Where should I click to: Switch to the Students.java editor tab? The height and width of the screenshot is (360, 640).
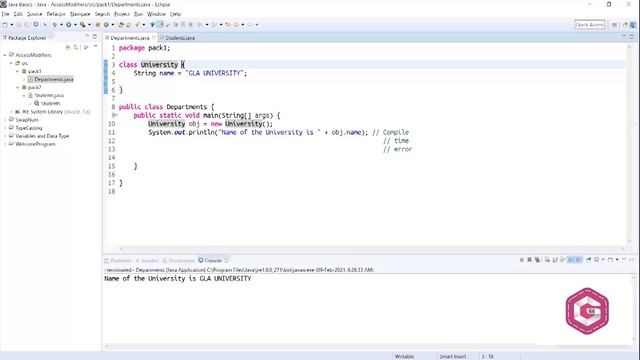pos(177,38)
